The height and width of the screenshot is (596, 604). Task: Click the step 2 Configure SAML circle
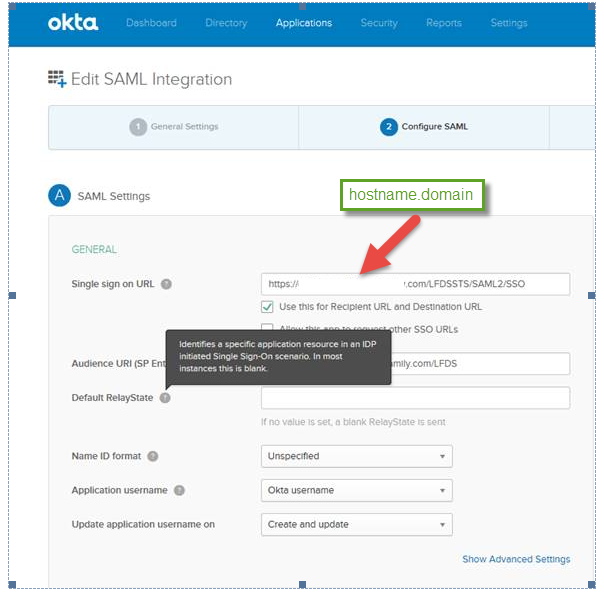(388, 127)
